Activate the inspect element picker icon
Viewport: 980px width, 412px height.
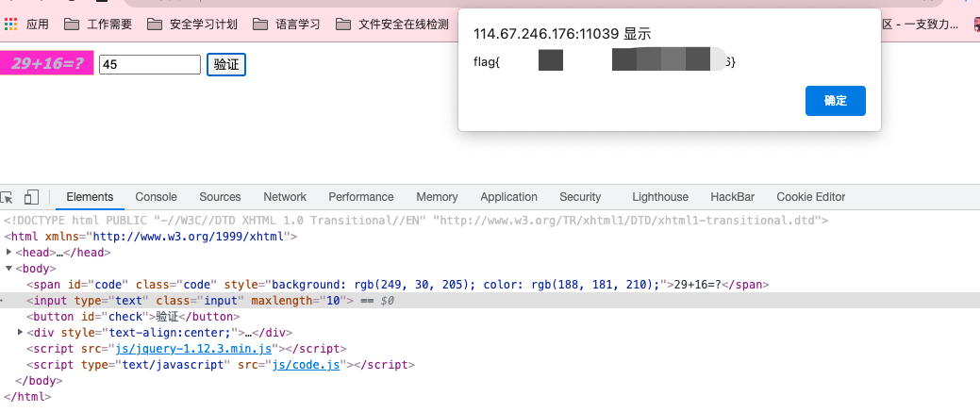[x=7, y=198]
